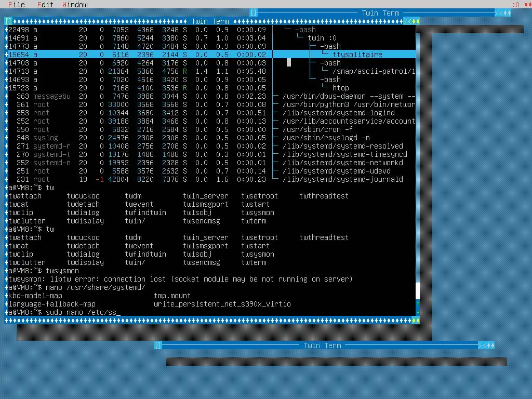Screen dimensions: 532x399
Task: Open the Edit menu
Action: (46, 4)
